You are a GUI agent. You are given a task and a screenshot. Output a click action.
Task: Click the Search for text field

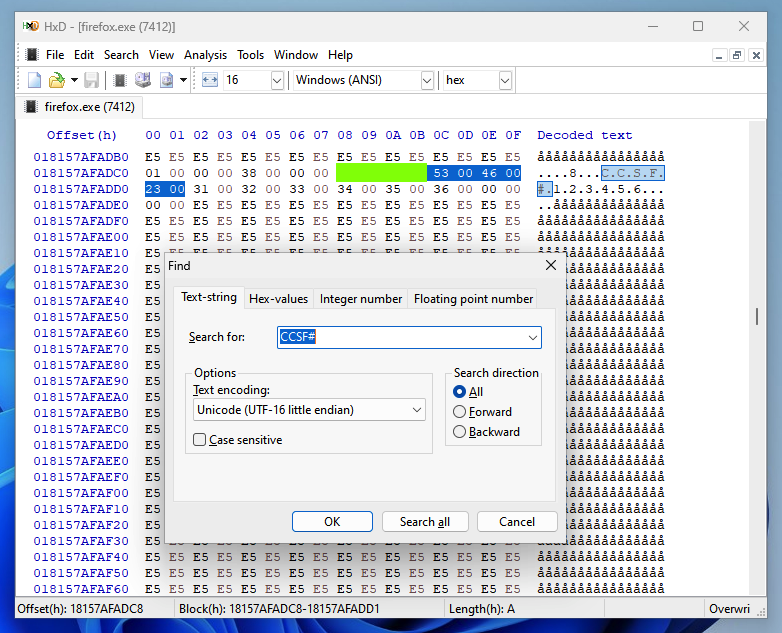click(400, 338)
